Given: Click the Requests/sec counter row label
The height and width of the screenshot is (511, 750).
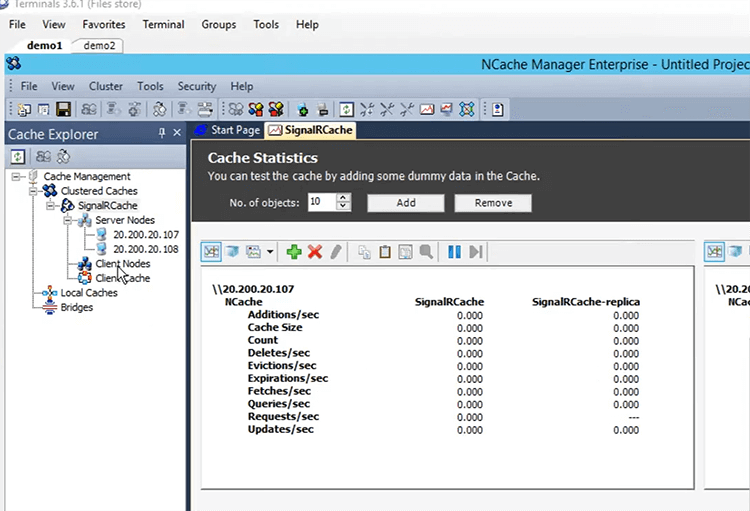Looking at the screenshot, I should [x=283, y=417].
